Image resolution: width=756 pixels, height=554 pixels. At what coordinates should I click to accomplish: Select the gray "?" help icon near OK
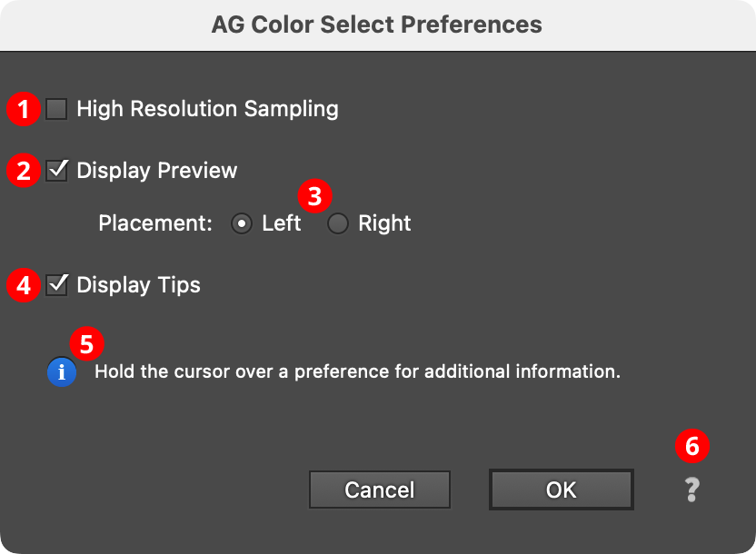(691, 490)
